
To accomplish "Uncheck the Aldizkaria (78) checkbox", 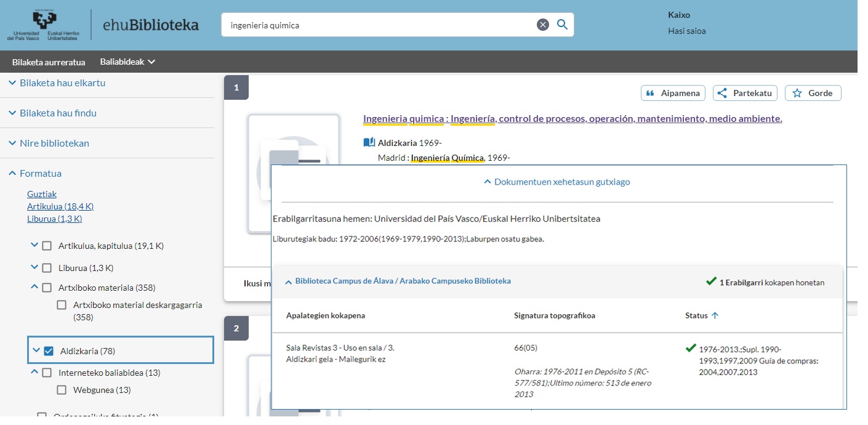I will 49,351.
